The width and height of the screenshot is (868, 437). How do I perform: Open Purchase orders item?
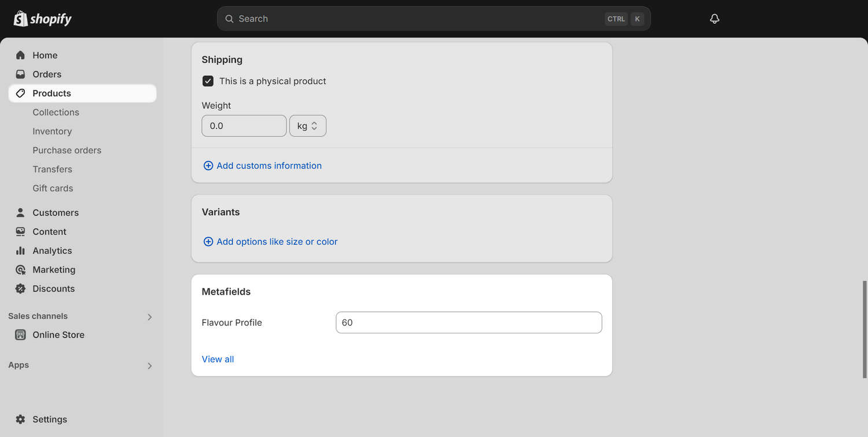coord(67,150)
